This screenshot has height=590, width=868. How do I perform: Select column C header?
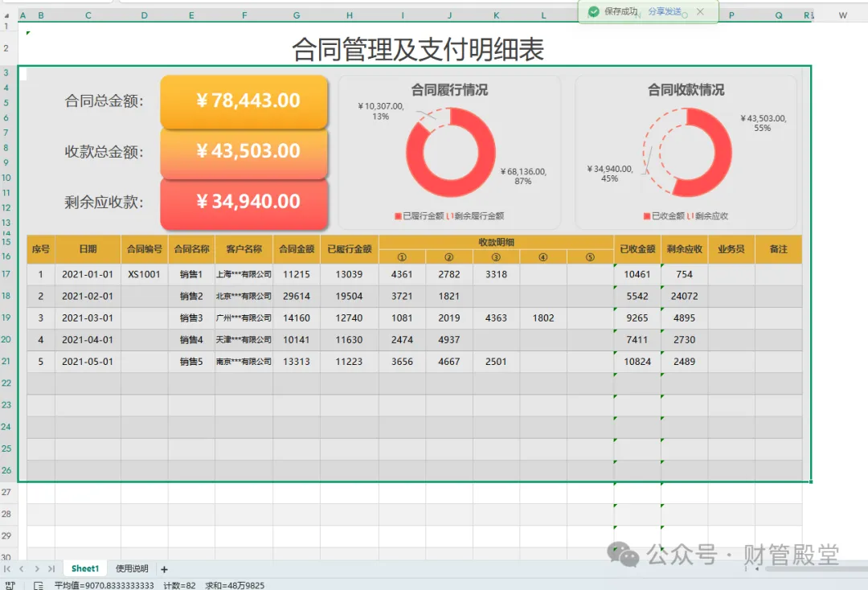tap(88, 15)
